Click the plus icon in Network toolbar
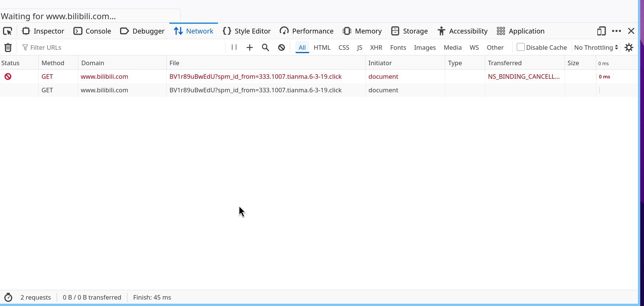This screenshot has height=306, width=644. point(250,47)
